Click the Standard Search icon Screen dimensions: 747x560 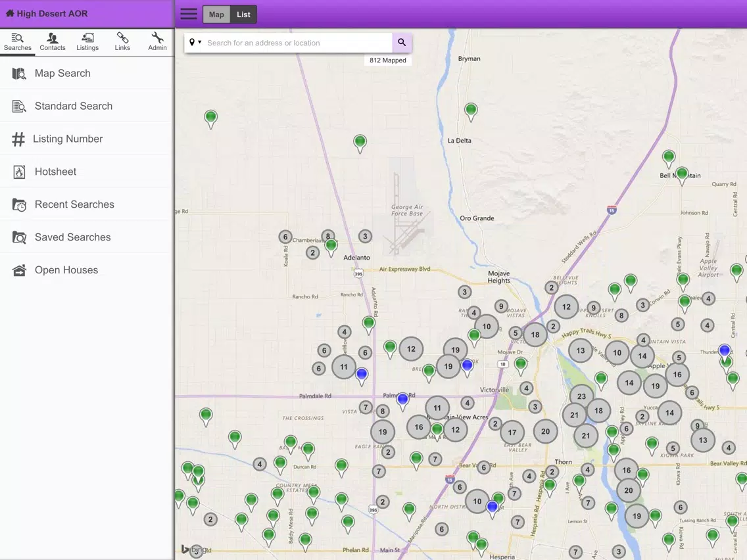click(x=19, y=106)
